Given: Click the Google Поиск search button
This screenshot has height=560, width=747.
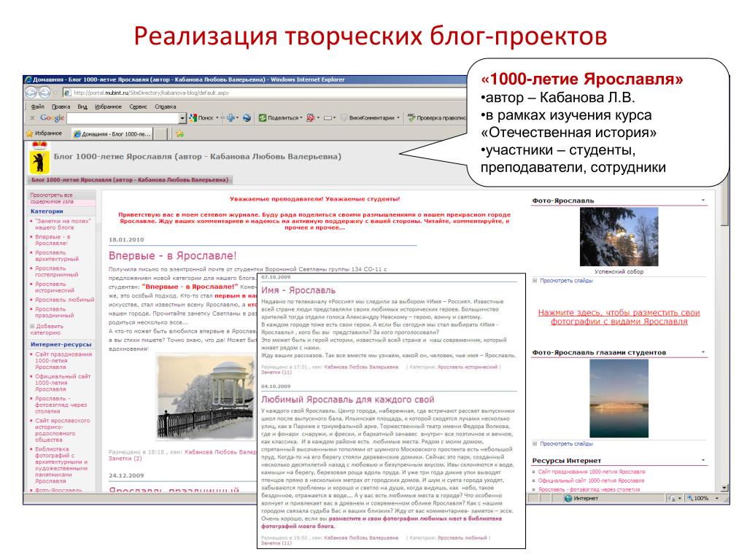Looking at the screenshot, I should [201, 117].
